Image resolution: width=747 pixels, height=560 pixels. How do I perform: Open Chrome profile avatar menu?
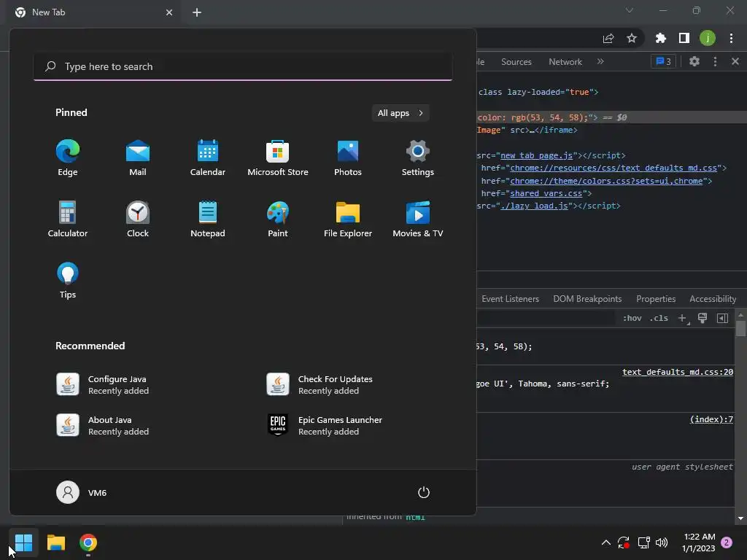click(x=708, y=38)
